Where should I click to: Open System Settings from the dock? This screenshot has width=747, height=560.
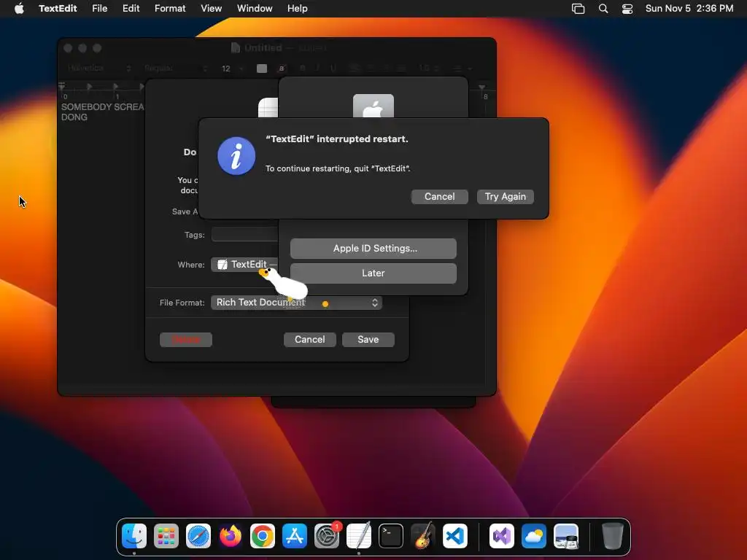pos(327,536)
